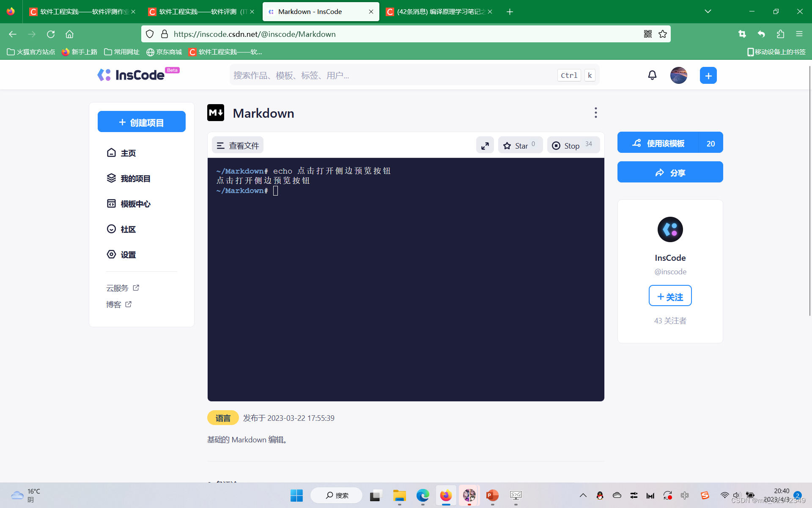The image size is (812, 508).
Task: Open the user profile avatar
Action: pos(678,75)
